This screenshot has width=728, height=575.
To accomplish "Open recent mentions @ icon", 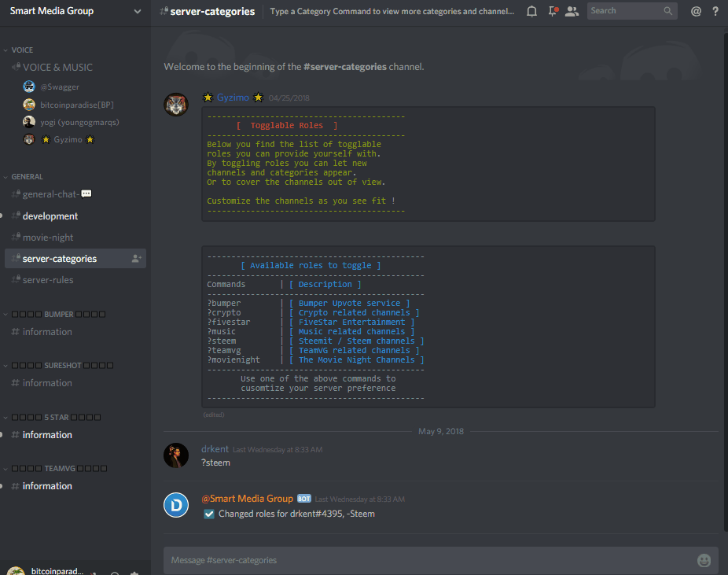I will coord(696,11).
